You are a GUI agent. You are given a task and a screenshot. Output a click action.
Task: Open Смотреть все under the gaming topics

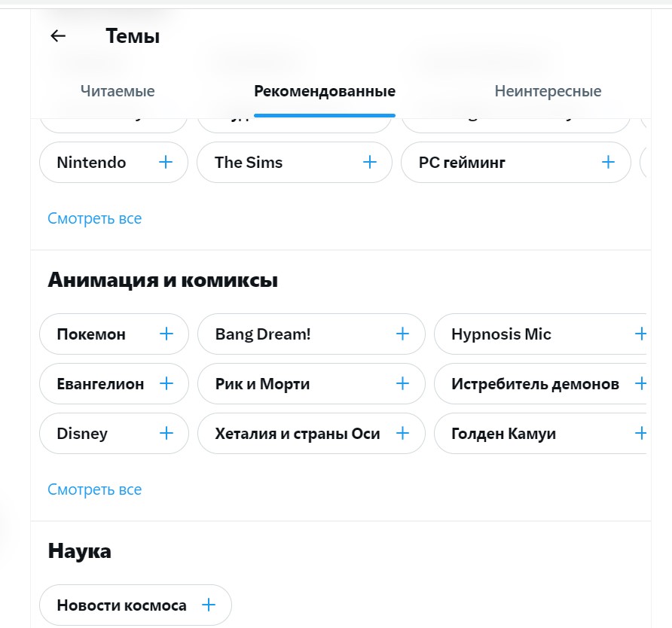click(x=94, y=218)
